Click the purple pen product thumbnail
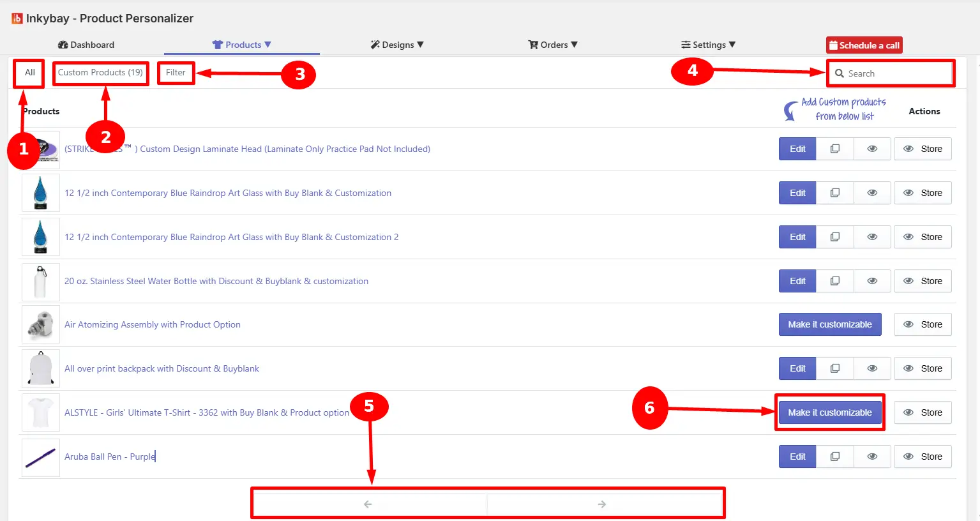 [41, 457]
